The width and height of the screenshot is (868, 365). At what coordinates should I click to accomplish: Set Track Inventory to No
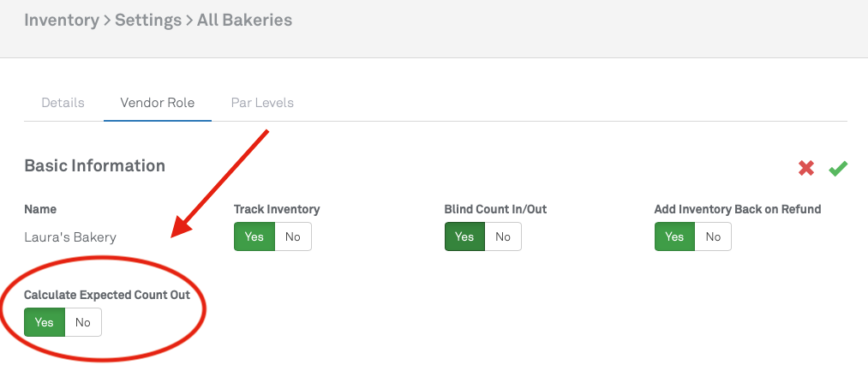point(293,236)
